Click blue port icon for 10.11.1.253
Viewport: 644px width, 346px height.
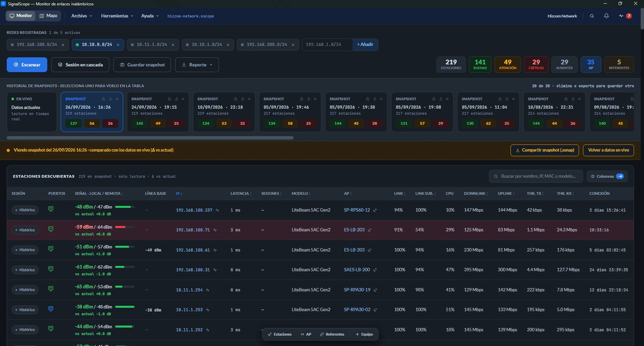point(51,309)
